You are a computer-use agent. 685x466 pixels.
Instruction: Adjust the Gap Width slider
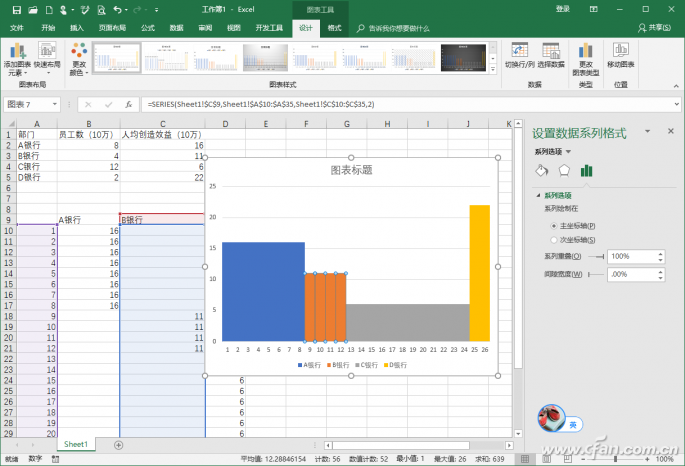596,274
